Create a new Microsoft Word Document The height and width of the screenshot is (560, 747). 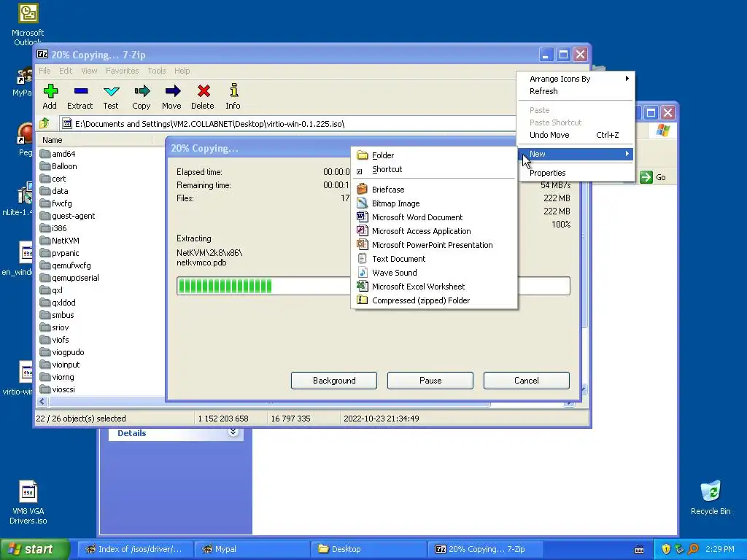pos(434,217)
